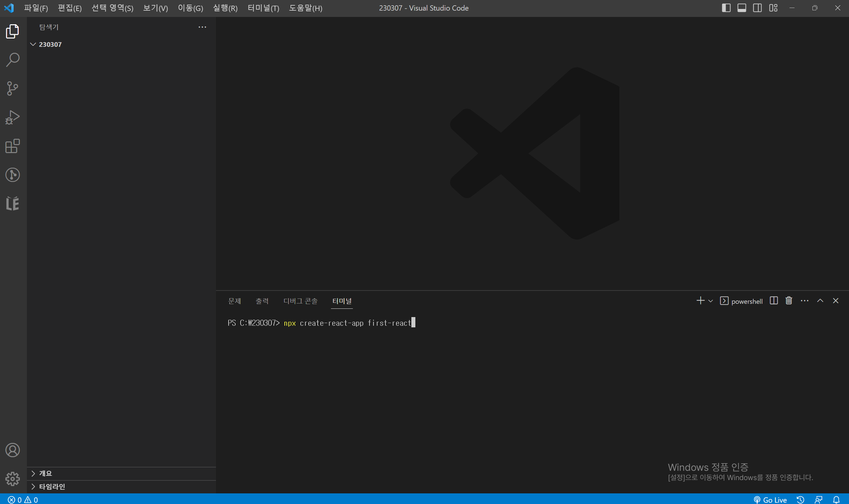The width and height of the screenshot is (849, 504).
Task: Open the 터미널(T) menu
Action: (x=264, y=8)
